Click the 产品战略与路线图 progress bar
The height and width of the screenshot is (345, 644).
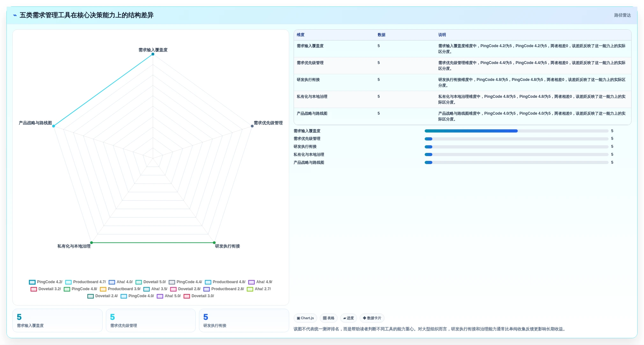coord(516,162)
